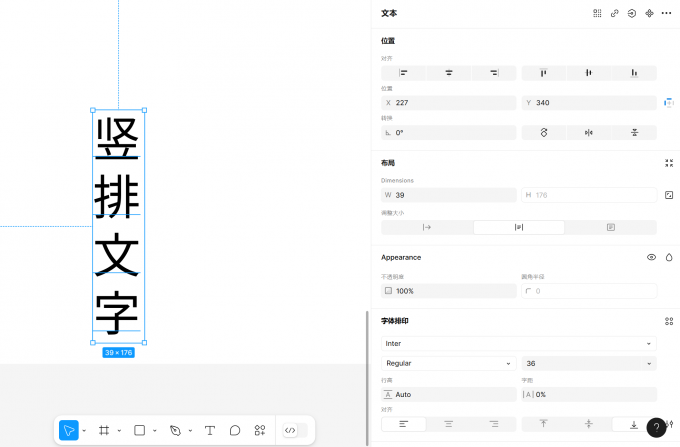This screenshot has width=680, height=447.
Task: Click circular arrow icon in header
Action: 632,13
